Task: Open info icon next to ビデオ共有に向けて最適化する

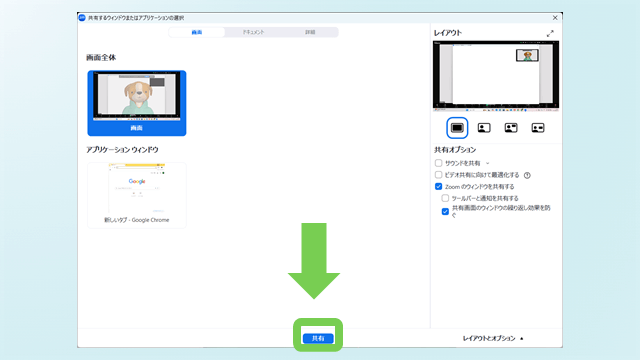Action: coord(527,176)
